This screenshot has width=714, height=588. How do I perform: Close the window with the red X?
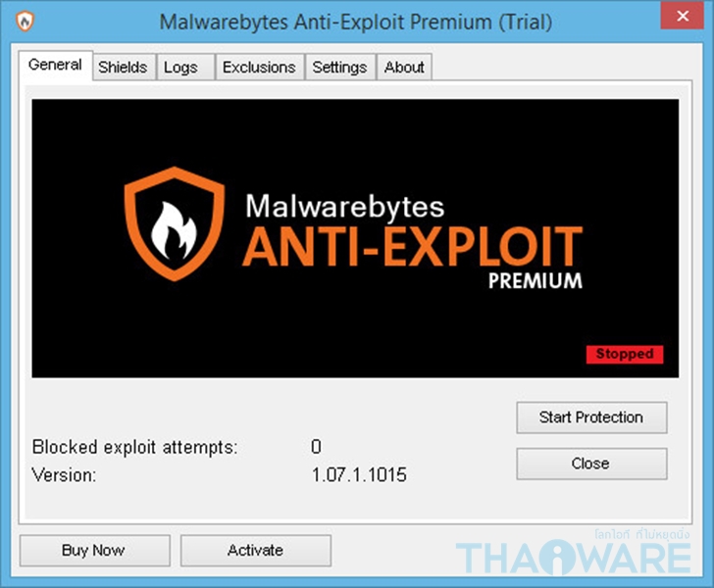(683, 16)
